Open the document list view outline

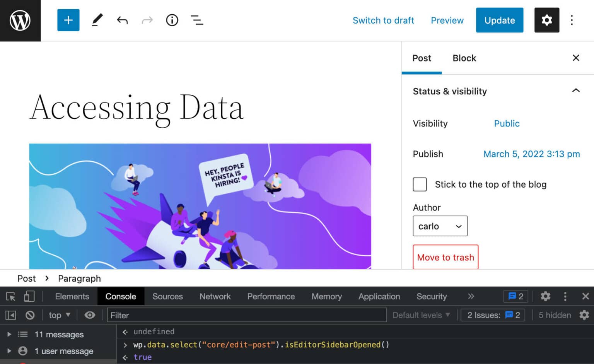tap(197, 20)
